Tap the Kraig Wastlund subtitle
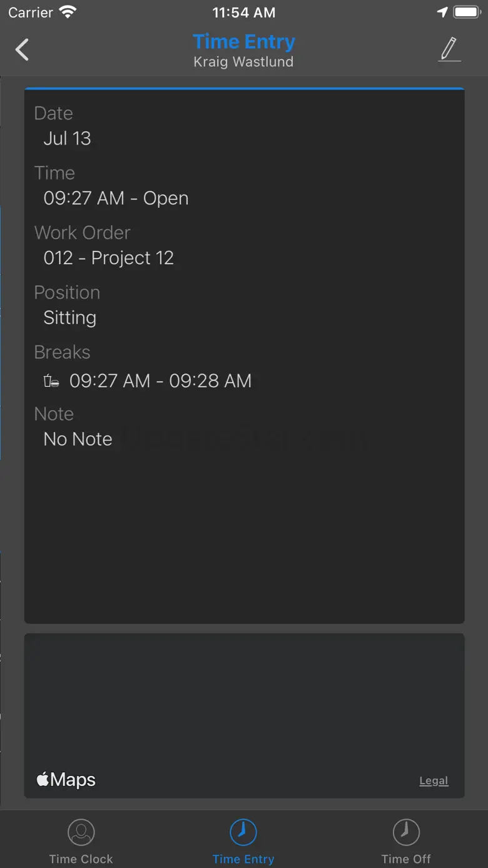The height and width of the screenshot is (868, 488). tap(243, 62)
